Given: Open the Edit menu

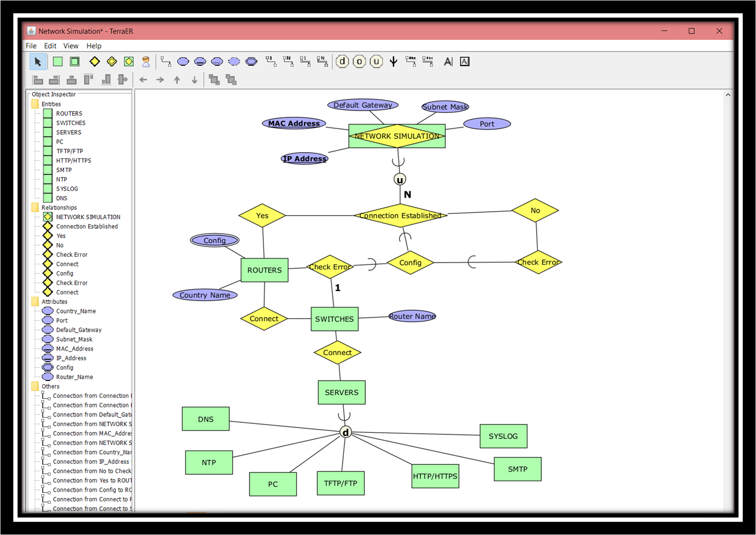Looking at the screenshot, I should tap(50, 46).
